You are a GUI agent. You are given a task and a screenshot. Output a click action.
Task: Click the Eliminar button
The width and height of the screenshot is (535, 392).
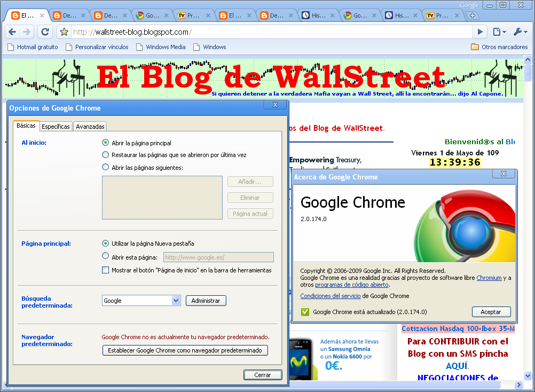[x=250, y=198]
